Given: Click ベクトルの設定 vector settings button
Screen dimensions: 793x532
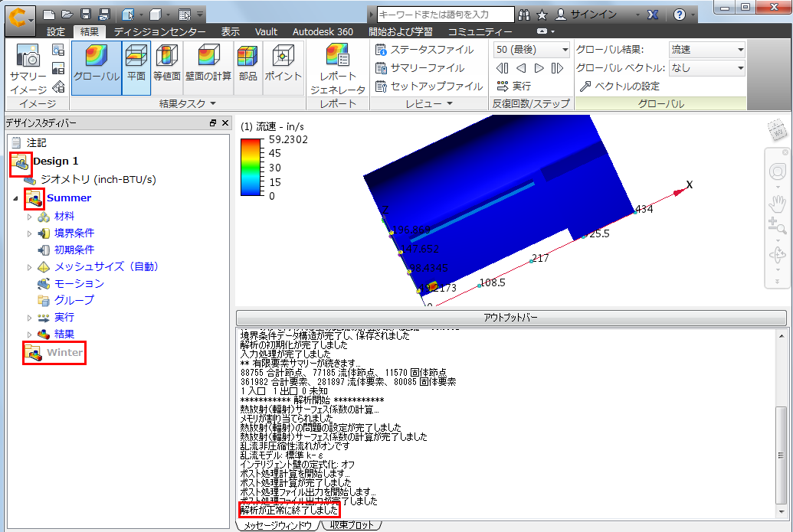Looking at the screenshot, I should point(620,86).
